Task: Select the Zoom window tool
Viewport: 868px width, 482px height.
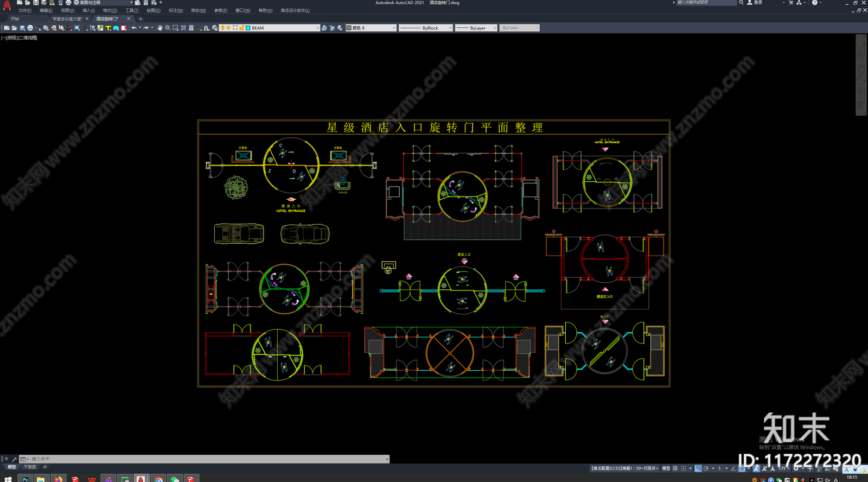Action: [175, 28]
